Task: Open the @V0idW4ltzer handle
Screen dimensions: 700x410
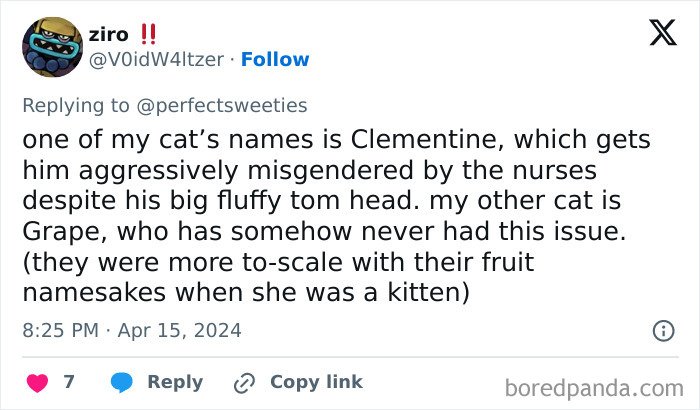Action: click(x=155, y=60)
